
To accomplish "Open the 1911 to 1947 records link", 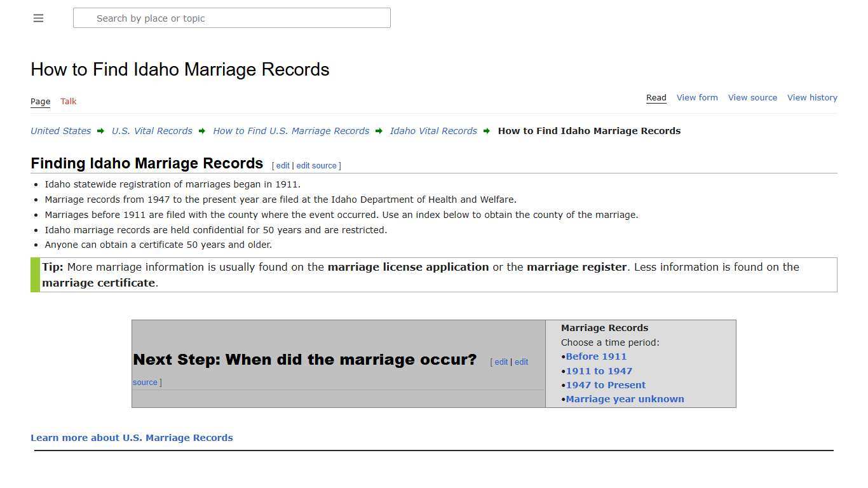I will (x=599, y=370).
